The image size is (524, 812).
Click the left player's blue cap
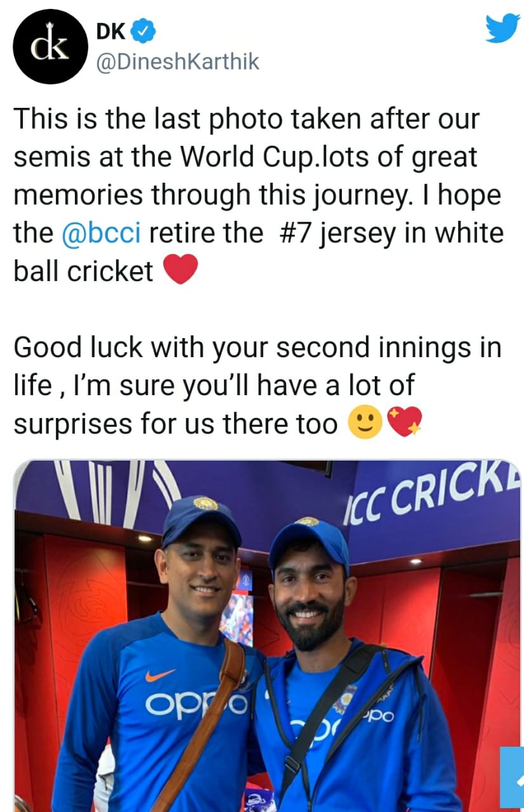[x=200, y=518]
